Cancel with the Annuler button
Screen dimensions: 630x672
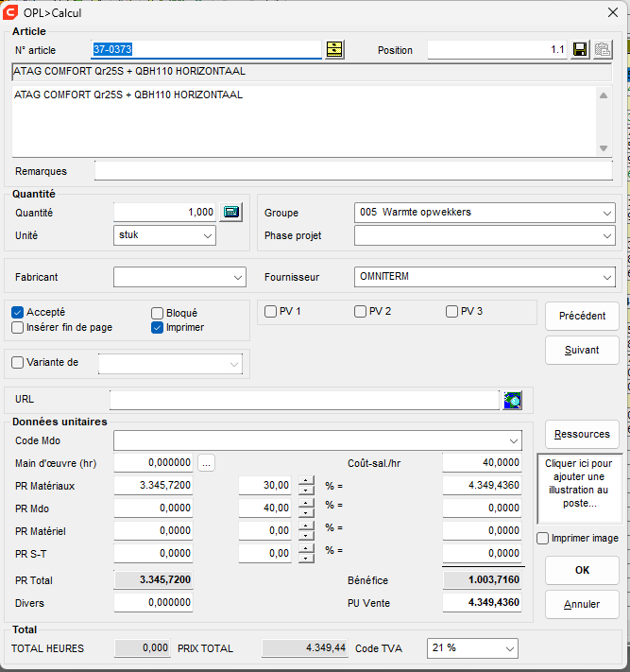click(x=582, y=604)
